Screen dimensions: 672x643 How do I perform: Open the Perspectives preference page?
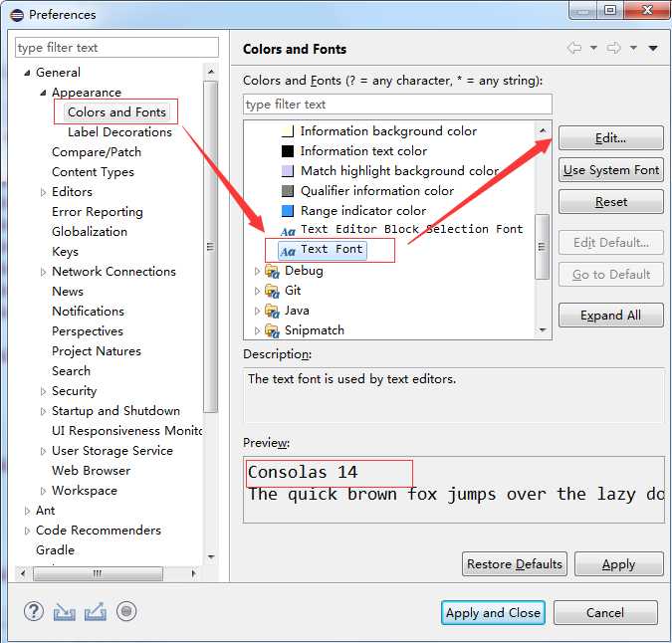coord(88,331)
